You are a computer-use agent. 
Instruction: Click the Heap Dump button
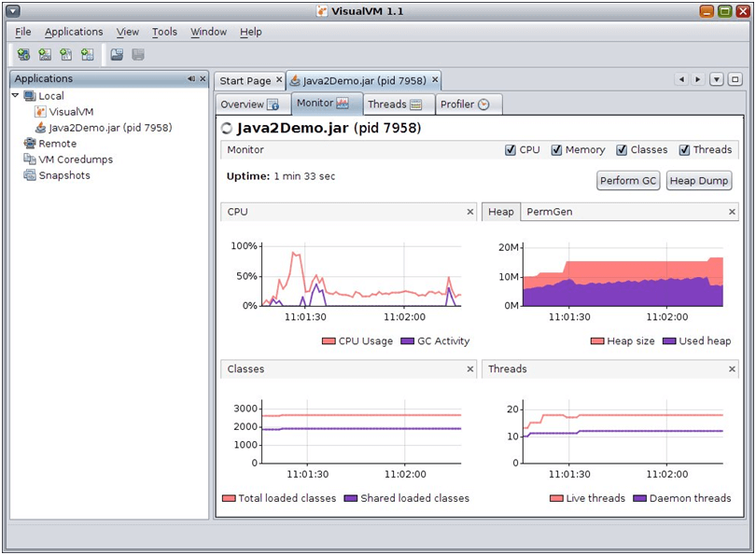(x=699, y=181)
